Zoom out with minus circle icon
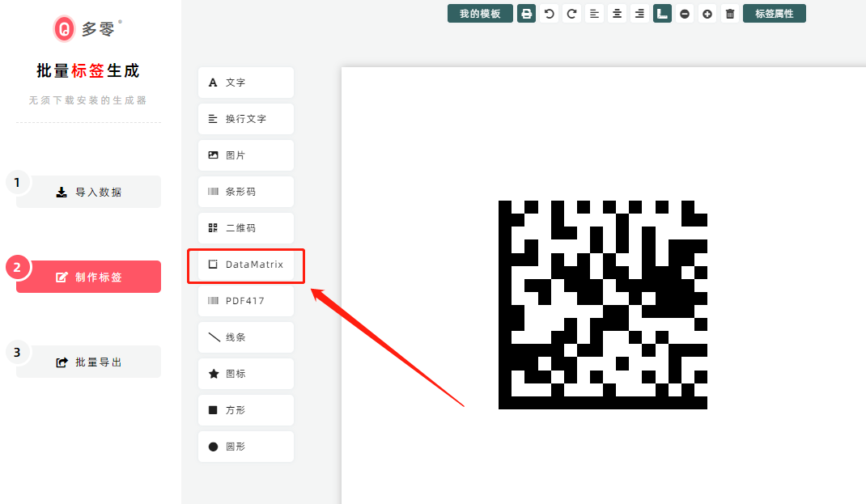 pos(685,14)
